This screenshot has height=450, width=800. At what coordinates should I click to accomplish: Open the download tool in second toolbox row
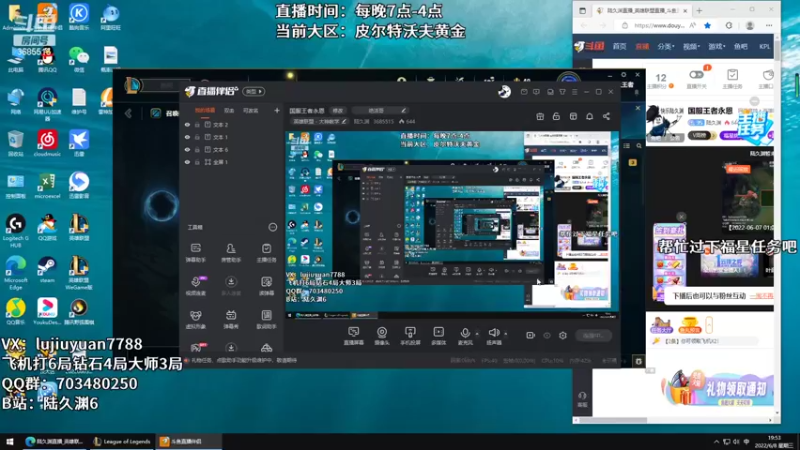(x=231, y=286)
